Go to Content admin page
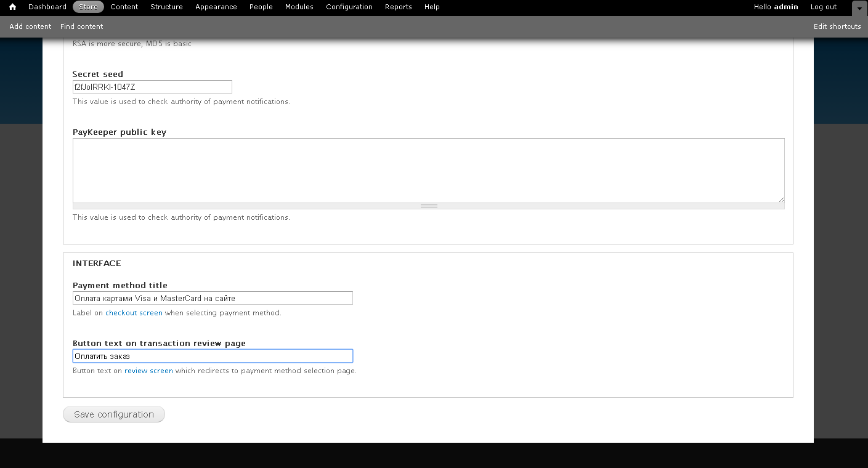Image resolution: width=868 pixels, height=468 pixels. (124, 7)
